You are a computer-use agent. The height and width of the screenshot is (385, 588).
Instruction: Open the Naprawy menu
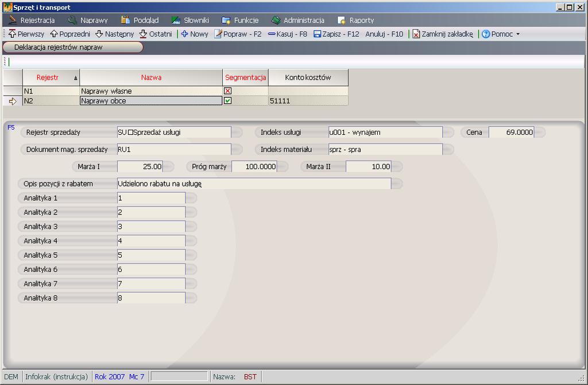click(x=88, y=20)
